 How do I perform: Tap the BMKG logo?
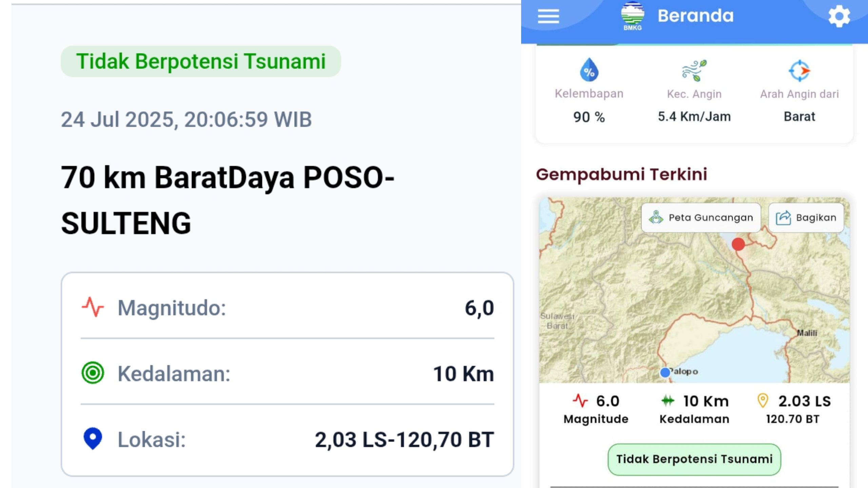[632, 16]
